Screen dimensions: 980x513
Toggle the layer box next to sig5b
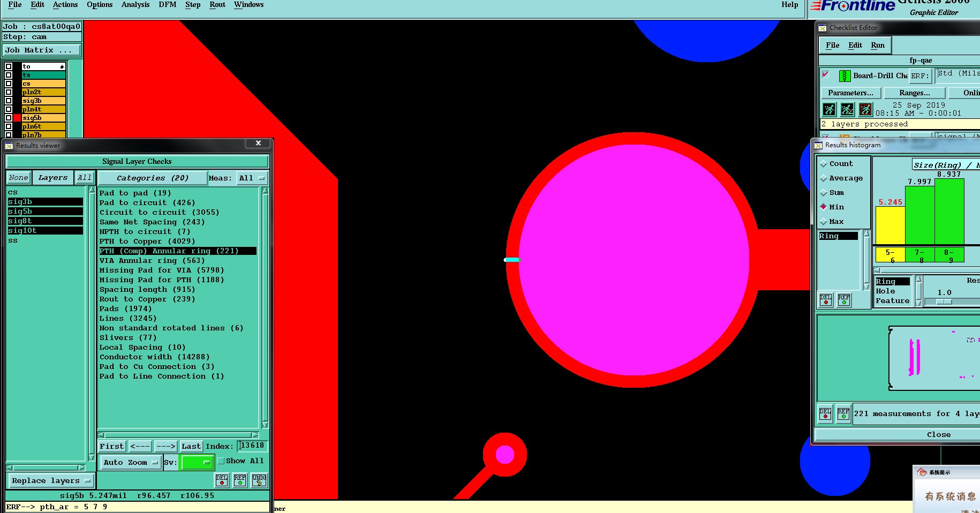tap(9, 118)
